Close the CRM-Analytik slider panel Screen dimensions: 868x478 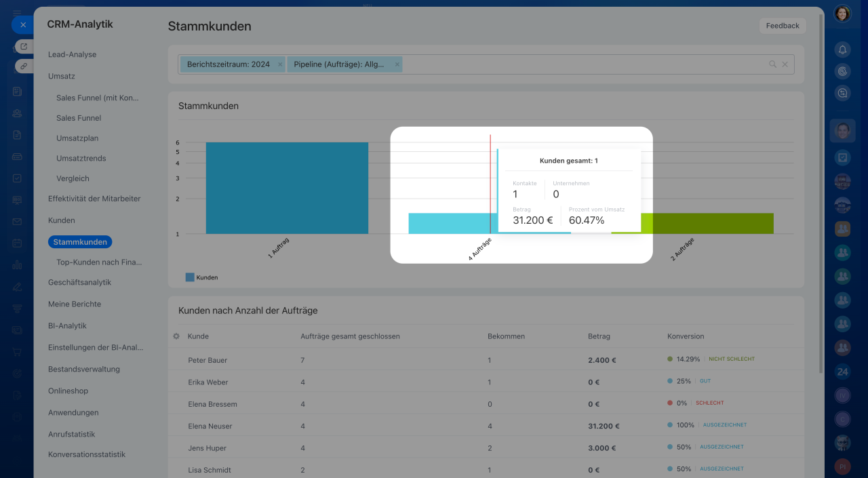click(x=22, y=24)
